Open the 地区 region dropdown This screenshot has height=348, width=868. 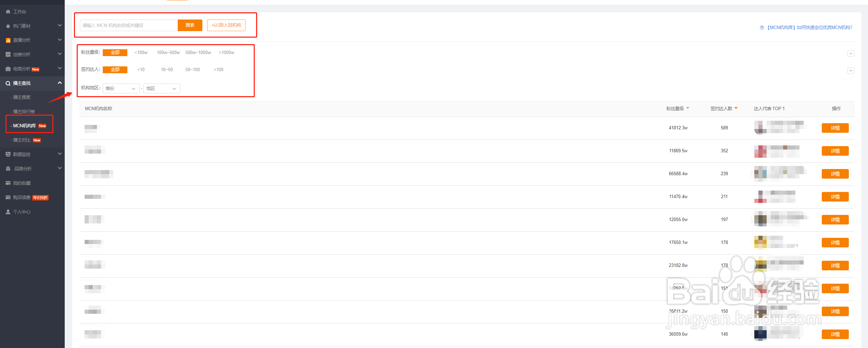tap(161, 89)
